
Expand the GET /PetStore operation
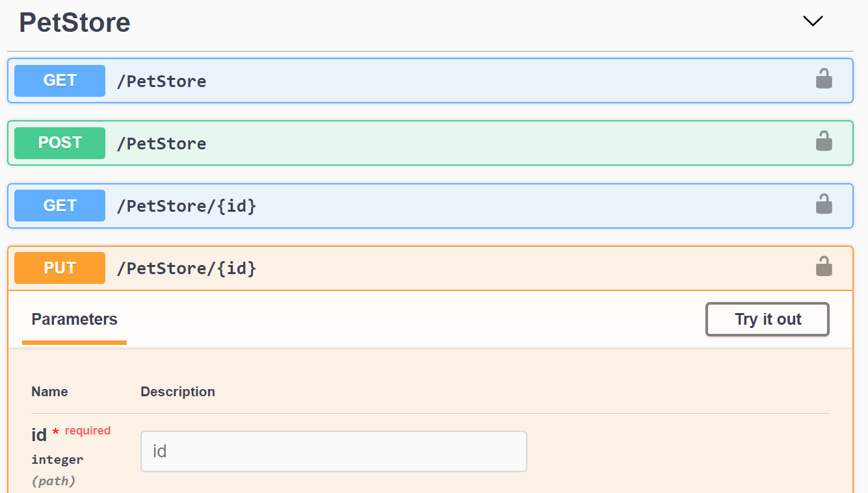455,81
